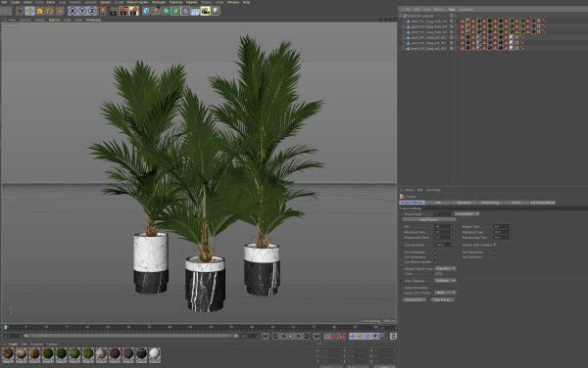Click the FPS input field
Screen dimensions: 588x368
pyautogui.click(x=444, y=227)
